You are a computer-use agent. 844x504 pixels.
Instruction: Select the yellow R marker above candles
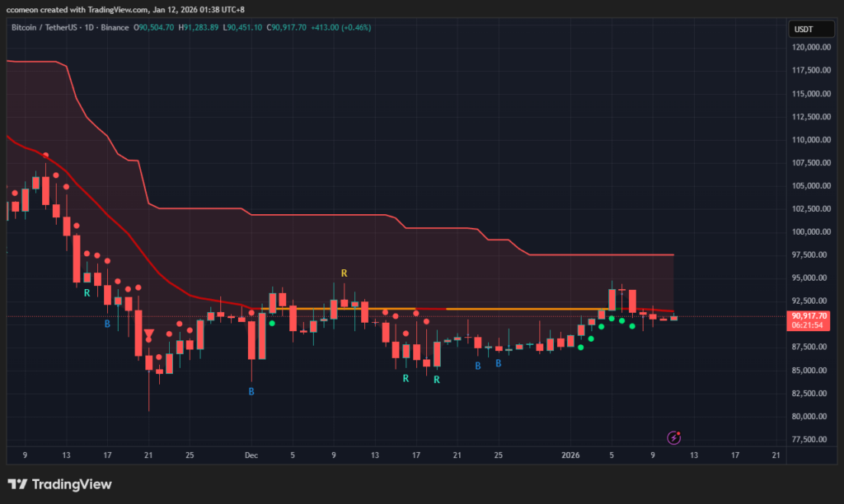[345, 273]
